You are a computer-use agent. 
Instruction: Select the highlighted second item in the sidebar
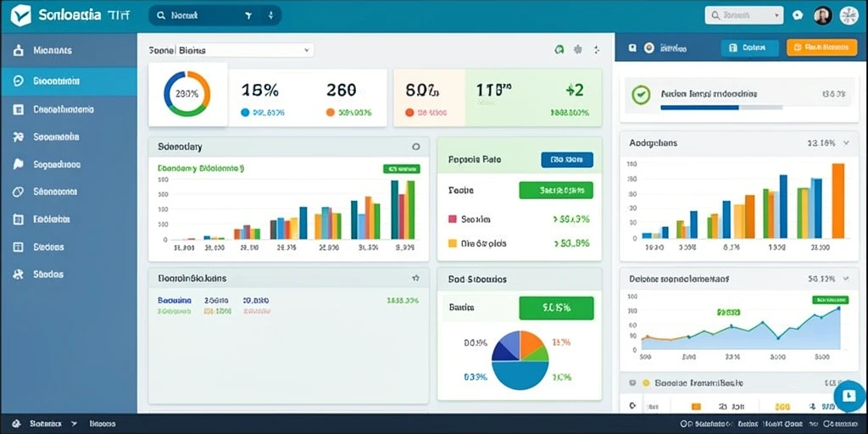(69, 81)
